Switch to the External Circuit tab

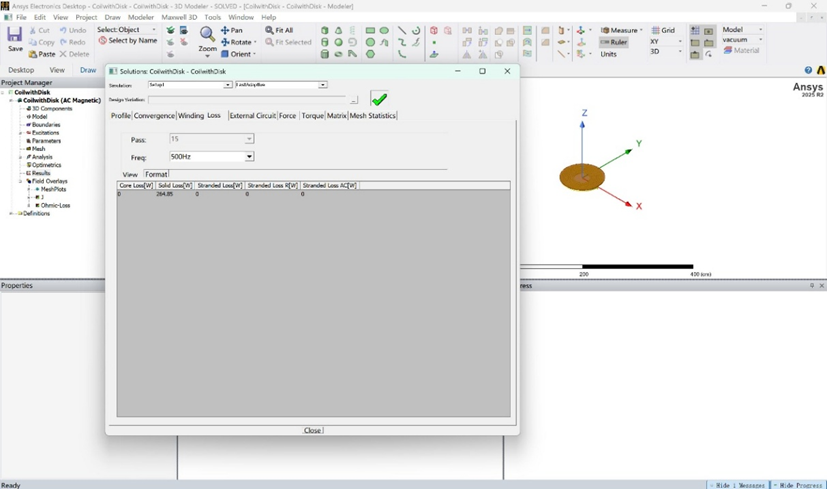coord(253,116)
